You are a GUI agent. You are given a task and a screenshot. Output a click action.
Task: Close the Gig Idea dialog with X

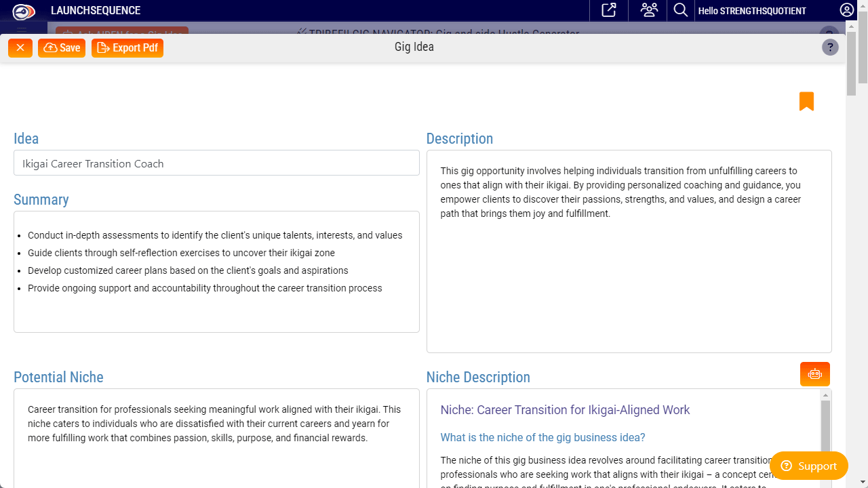click(x=20, y=47)
